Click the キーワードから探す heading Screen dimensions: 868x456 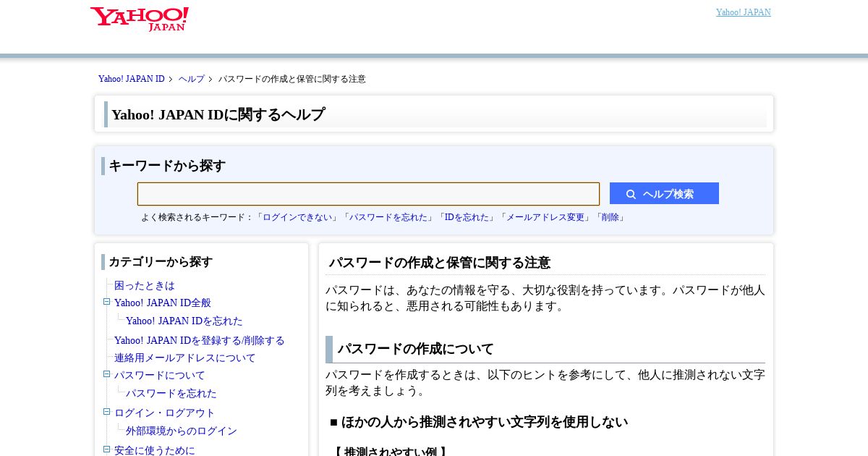(x=167, y=166)
